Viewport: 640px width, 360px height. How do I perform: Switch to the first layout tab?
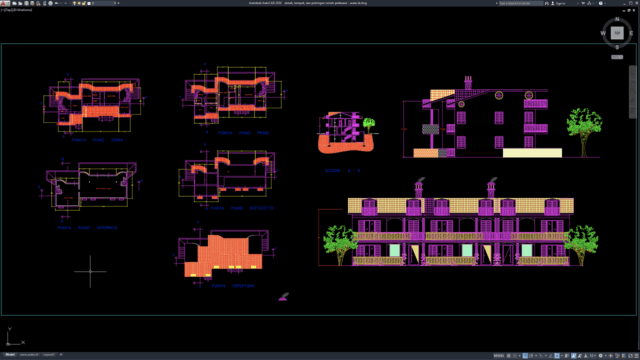29,355
